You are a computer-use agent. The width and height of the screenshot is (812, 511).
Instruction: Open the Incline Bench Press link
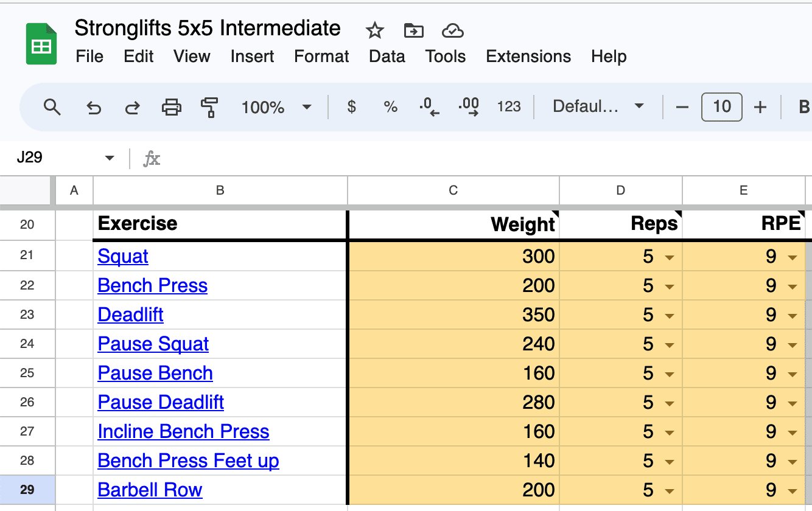[183, 432]
